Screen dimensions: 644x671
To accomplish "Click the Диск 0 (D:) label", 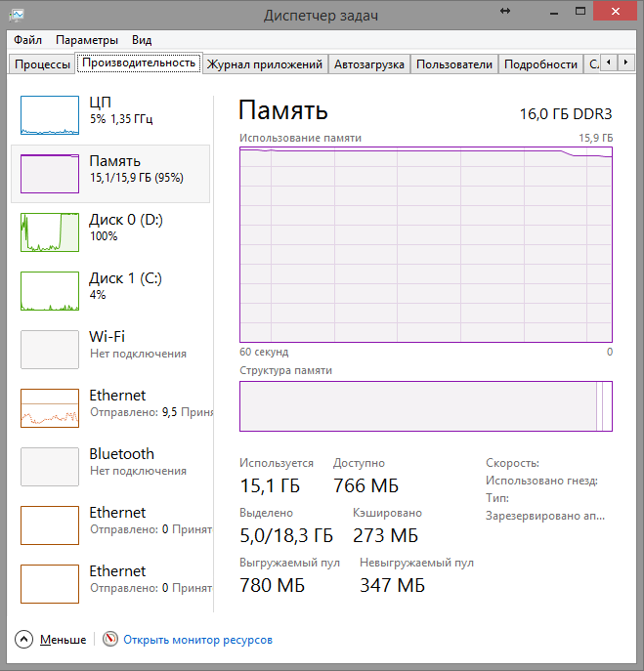I will pos(126,220).
